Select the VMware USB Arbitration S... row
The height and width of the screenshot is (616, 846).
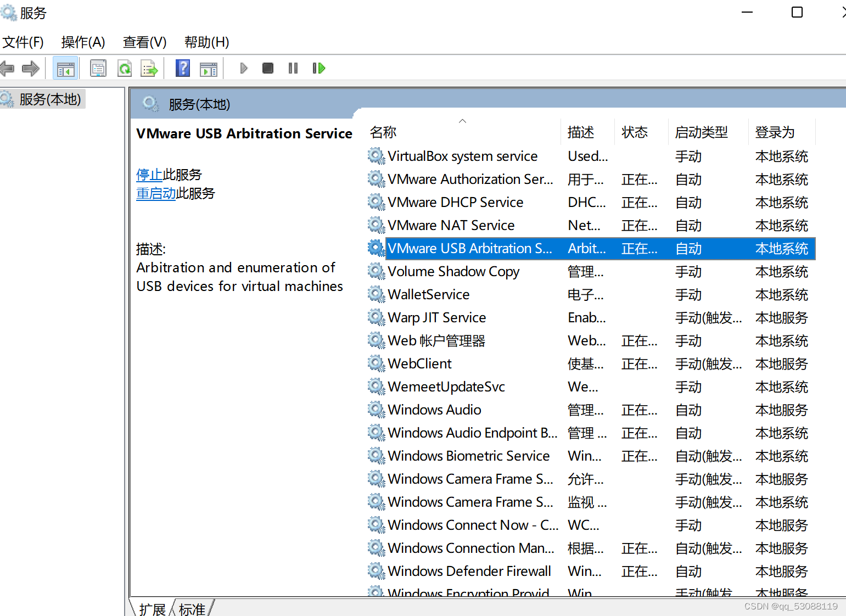(591, 249)
